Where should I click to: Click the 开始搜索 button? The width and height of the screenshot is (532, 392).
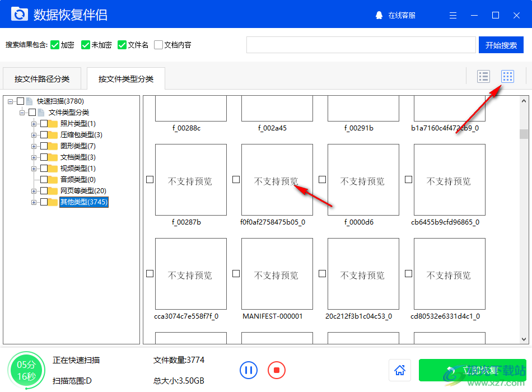click(501, 45)
